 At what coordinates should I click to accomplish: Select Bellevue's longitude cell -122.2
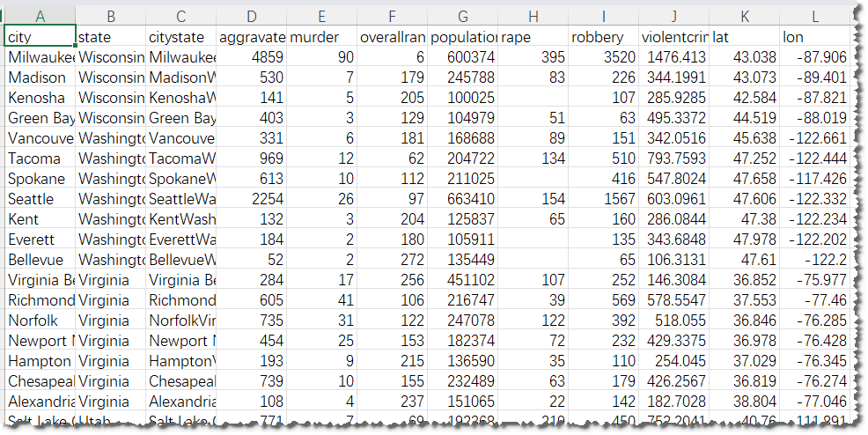click(814, 260)
